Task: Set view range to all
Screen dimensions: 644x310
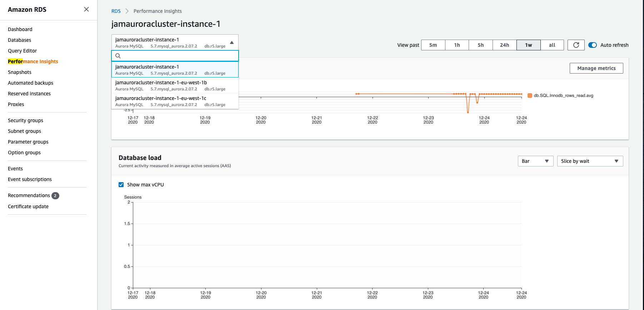Action: [x=552, y=45]
